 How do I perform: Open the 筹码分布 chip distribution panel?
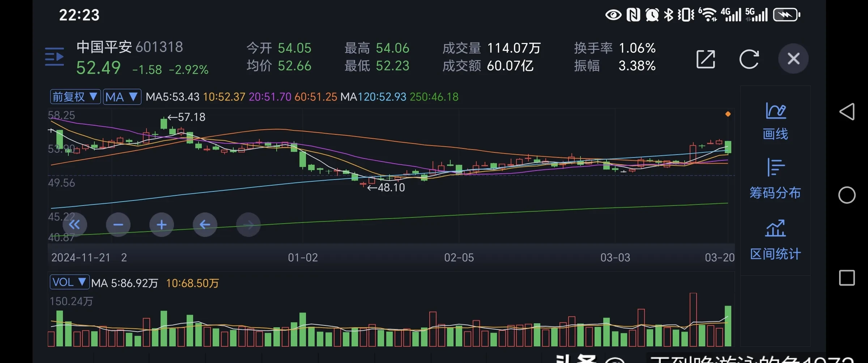point(775,179)
